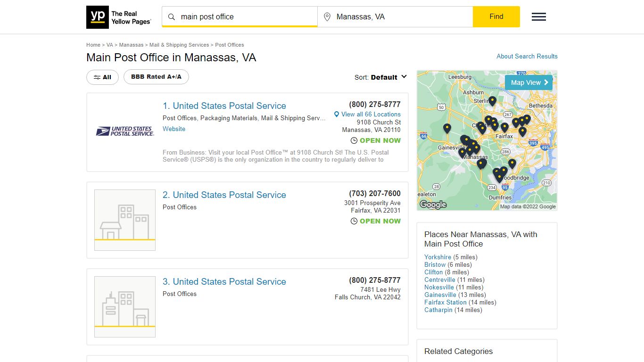Go to VA breadcrumb
This screenshot has width=644, height=362.
[x=110, y=45]
